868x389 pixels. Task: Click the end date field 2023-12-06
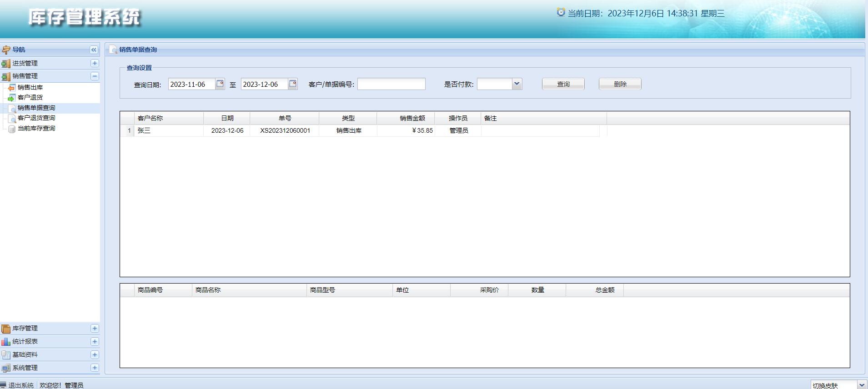point(264,84)
